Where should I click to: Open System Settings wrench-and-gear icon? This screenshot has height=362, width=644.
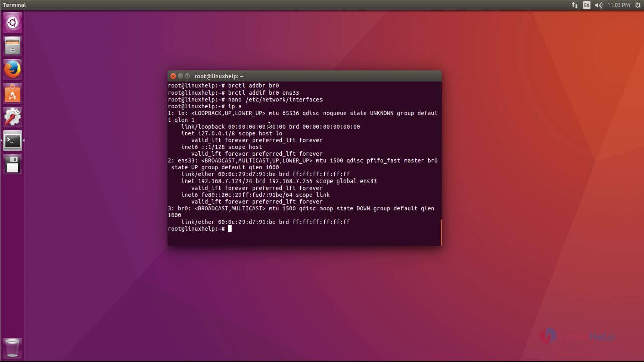pyautogui.click(x=12, y=117)
